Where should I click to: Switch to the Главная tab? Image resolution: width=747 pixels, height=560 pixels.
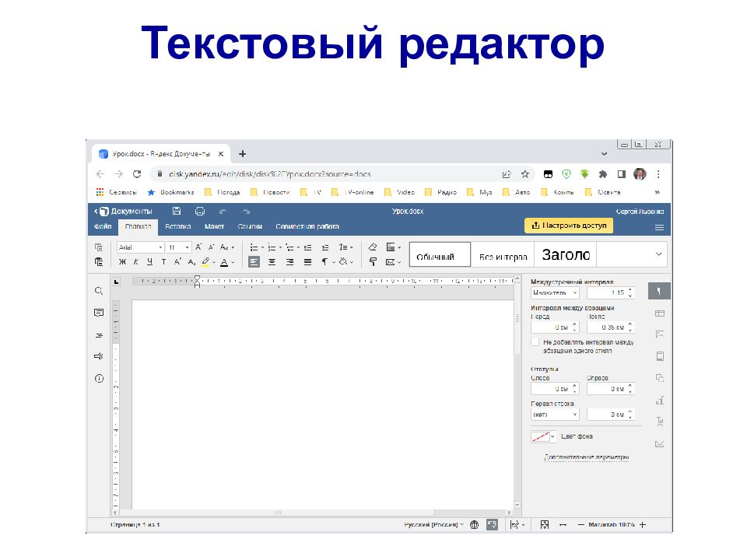click(x=139, y=226)
